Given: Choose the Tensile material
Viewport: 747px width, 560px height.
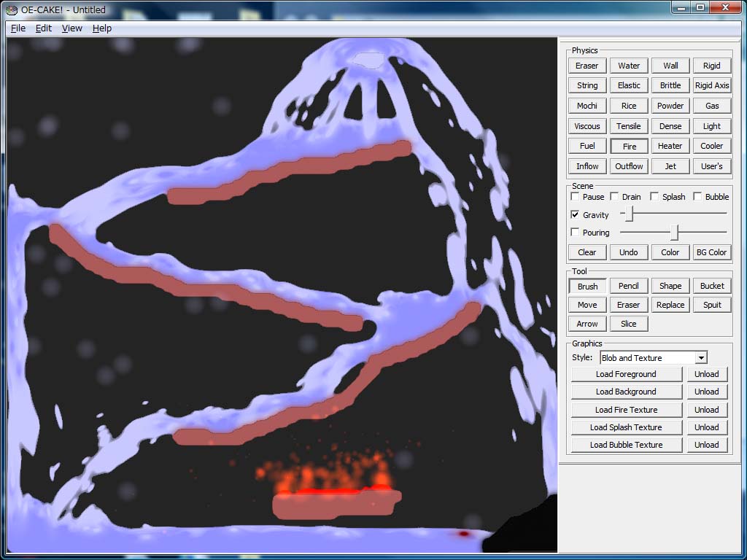Looking at the screenshot, I should point(629,126).
